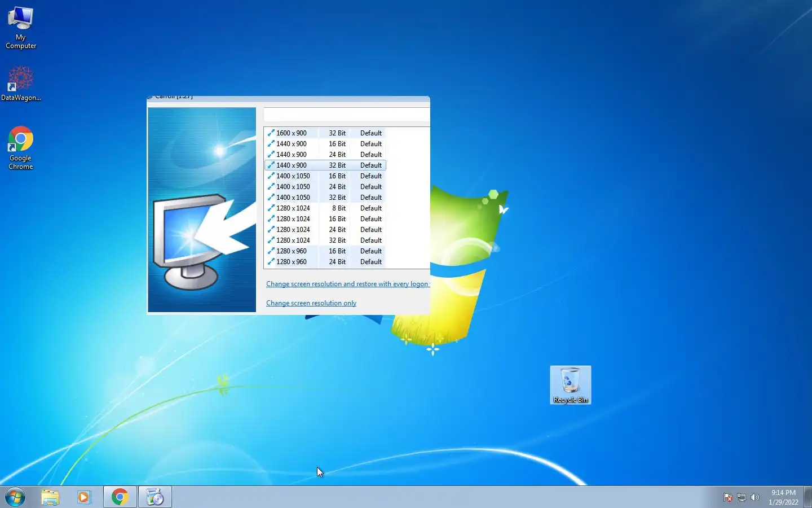
Task: Select the Recycle Bin desktop icon
Action: click(571, 385)
